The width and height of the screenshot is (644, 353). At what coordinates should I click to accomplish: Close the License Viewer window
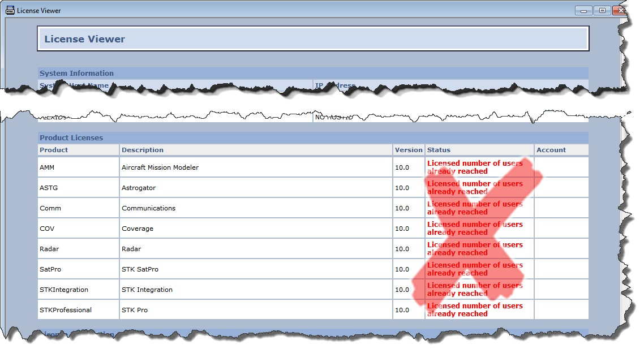pos(621,11)
